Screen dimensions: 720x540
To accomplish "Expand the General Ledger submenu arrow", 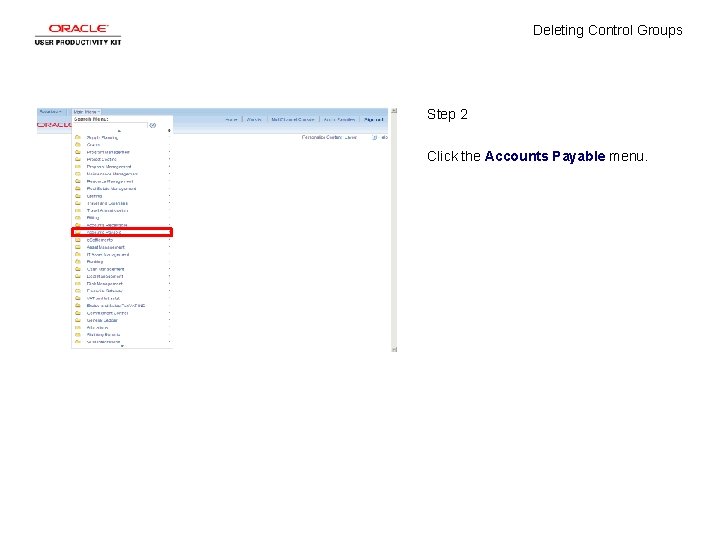I will click(x=169, y=320).
